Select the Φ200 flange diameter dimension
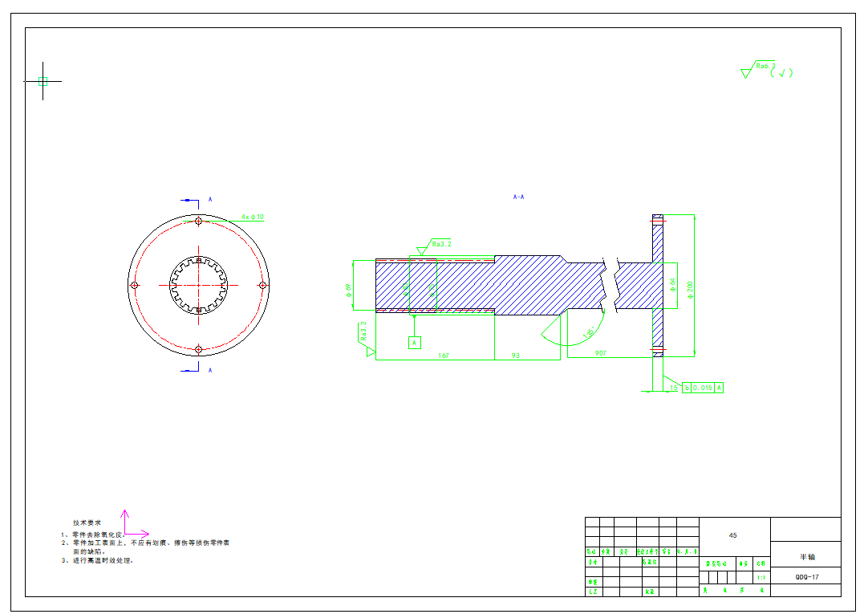 (x=691, y=291)
